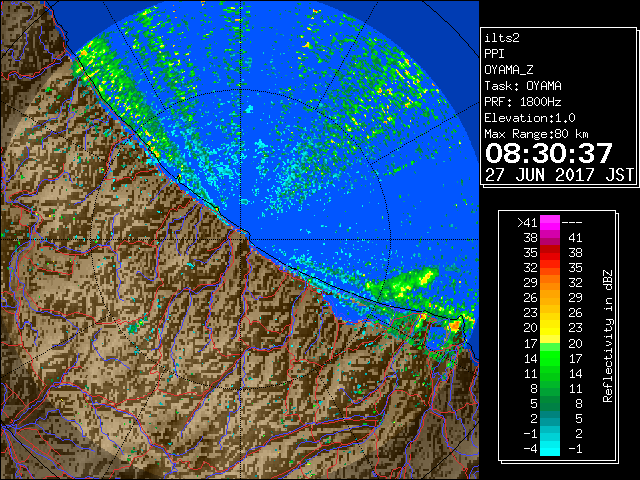Image resolution: width=640 pixels, height=480 pixels.
Task: Pick the orange 29–32 dBZ legend swatch
Action: click(x=550, y=283)
